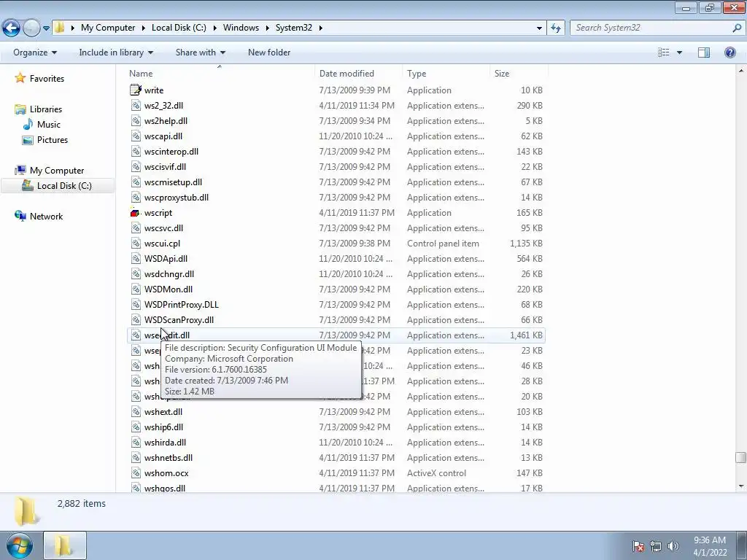Viewport: 747px width, 560px height.
Task: Expand the arrow after System32 breadcrumb
Action: [x=321, y=28]
